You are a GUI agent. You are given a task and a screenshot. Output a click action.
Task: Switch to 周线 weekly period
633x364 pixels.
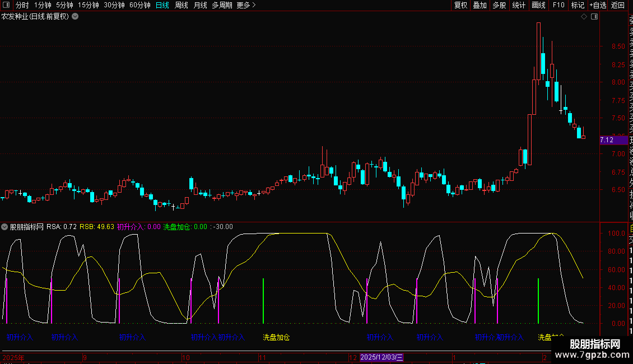tap(181, 5)
